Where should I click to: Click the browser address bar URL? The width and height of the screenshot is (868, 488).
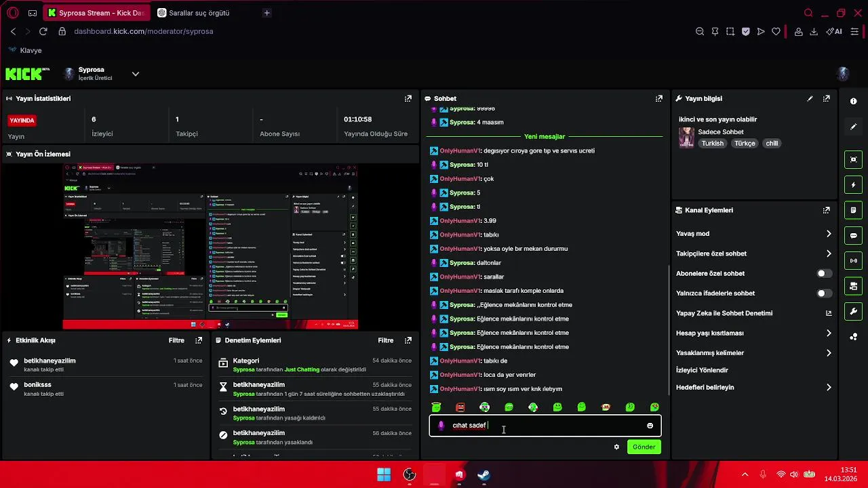coord(143,31)
